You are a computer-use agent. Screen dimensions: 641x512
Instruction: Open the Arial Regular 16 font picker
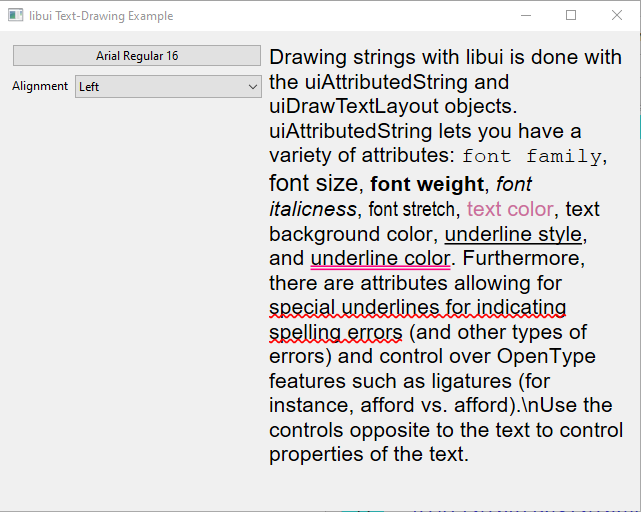137,56
